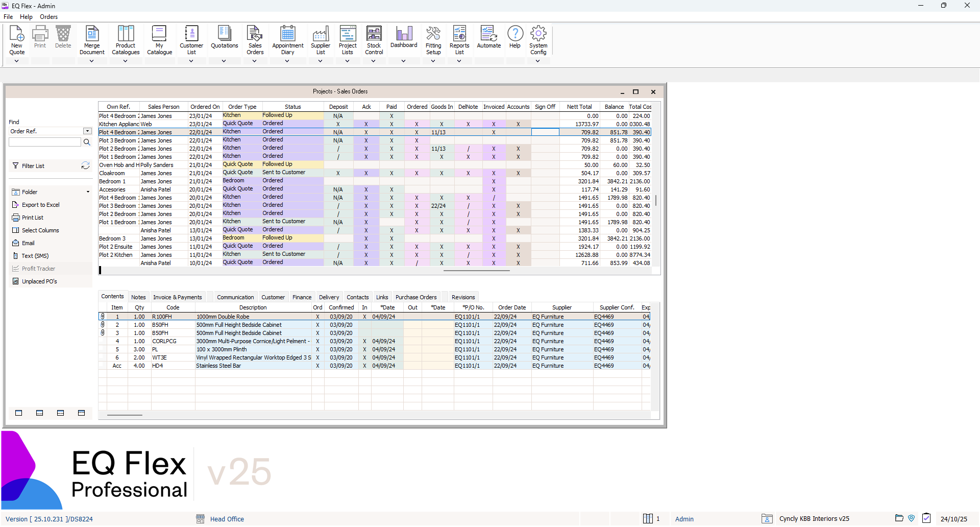
Task: Switch to the Purchase Orders tab
Action: pyautogui.click(x=416, y=297)
